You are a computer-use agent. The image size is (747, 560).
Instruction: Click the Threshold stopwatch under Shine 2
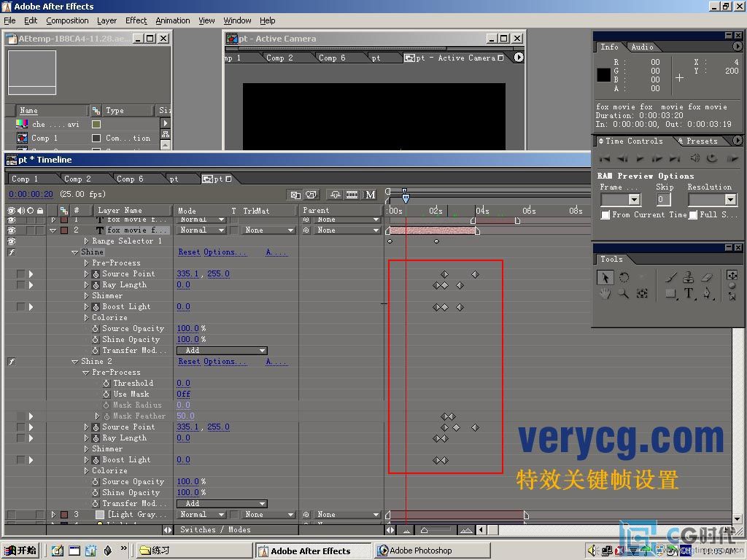point(107,384)
